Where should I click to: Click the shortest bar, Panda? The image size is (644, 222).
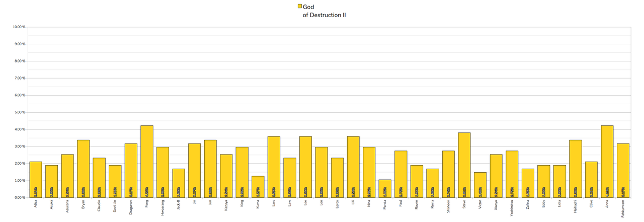[385, 189]
